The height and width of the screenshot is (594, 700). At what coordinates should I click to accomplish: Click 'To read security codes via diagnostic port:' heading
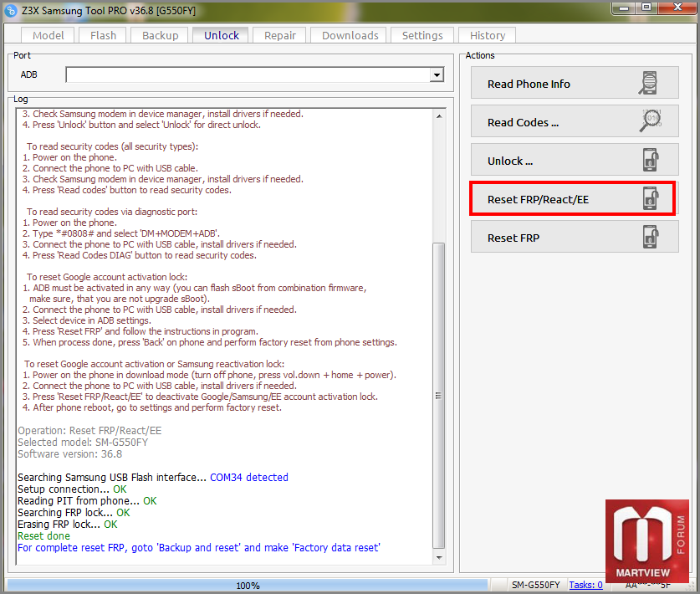(x=111, y=212)
